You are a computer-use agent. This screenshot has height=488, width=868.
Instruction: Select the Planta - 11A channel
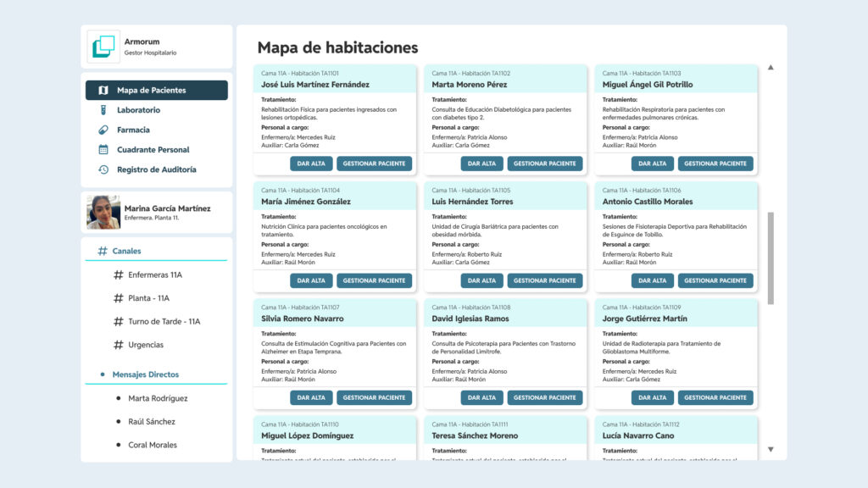click(x=148, y=297)
